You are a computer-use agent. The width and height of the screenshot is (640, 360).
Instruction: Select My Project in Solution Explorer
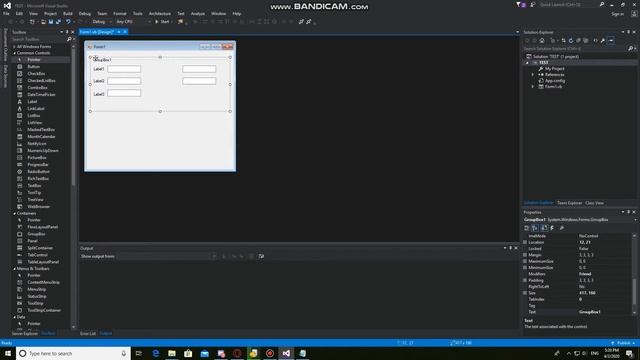click(554, 69)
